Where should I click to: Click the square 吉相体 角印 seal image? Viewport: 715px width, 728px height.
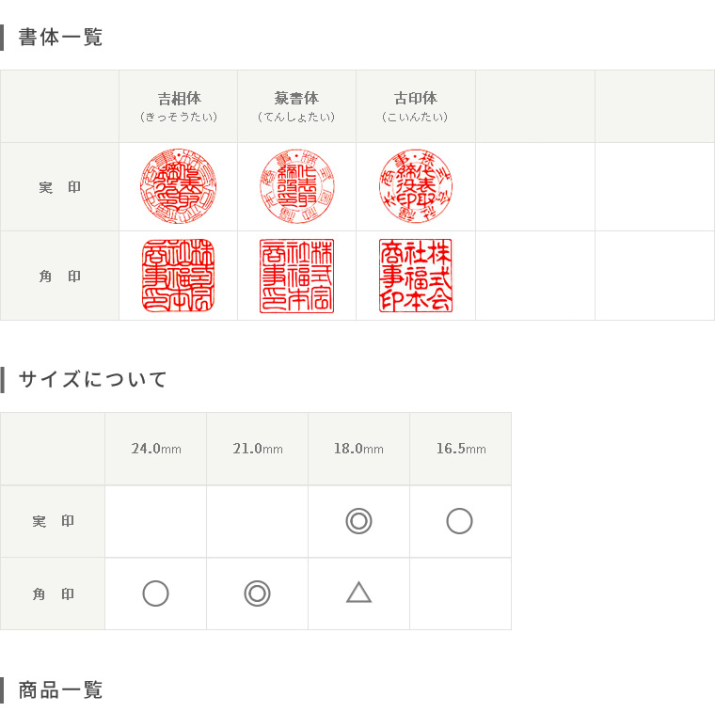(x=179, y=276)
